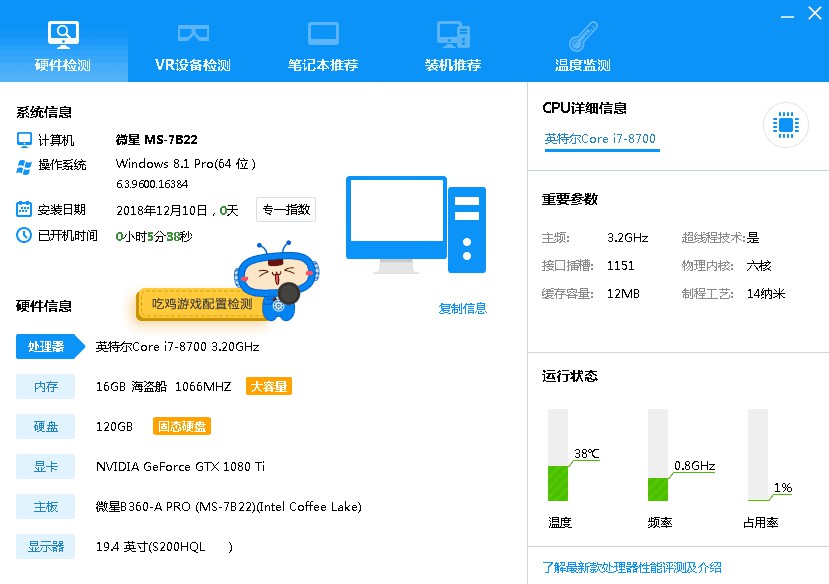Click the text 微星 MS-7B22

click(156, 140)
